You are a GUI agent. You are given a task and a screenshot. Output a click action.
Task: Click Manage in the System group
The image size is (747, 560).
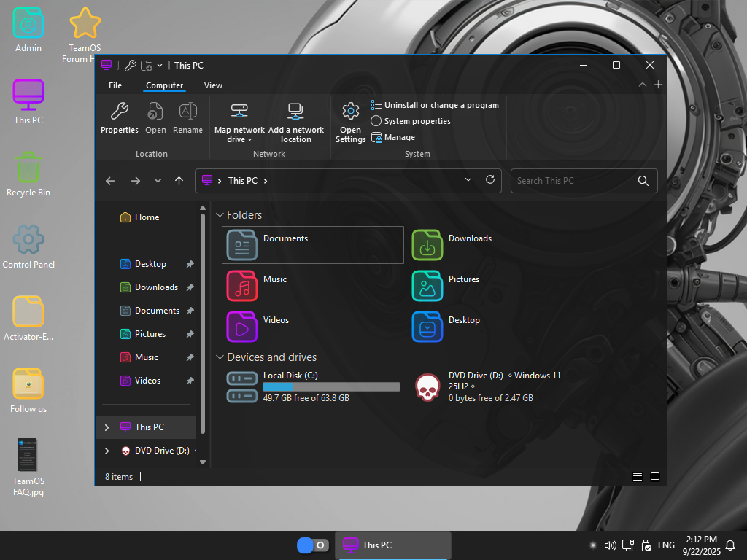coord(393,137)
